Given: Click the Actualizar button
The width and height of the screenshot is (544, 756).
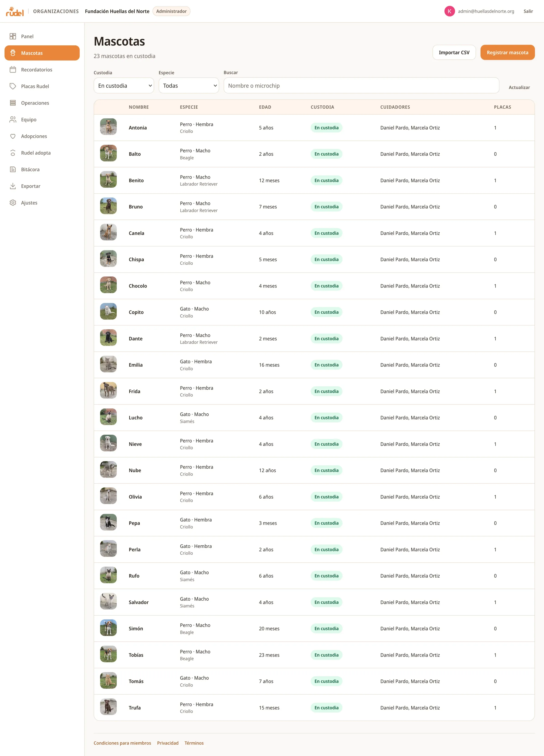Looking at the screenshot, I should 519,87.
